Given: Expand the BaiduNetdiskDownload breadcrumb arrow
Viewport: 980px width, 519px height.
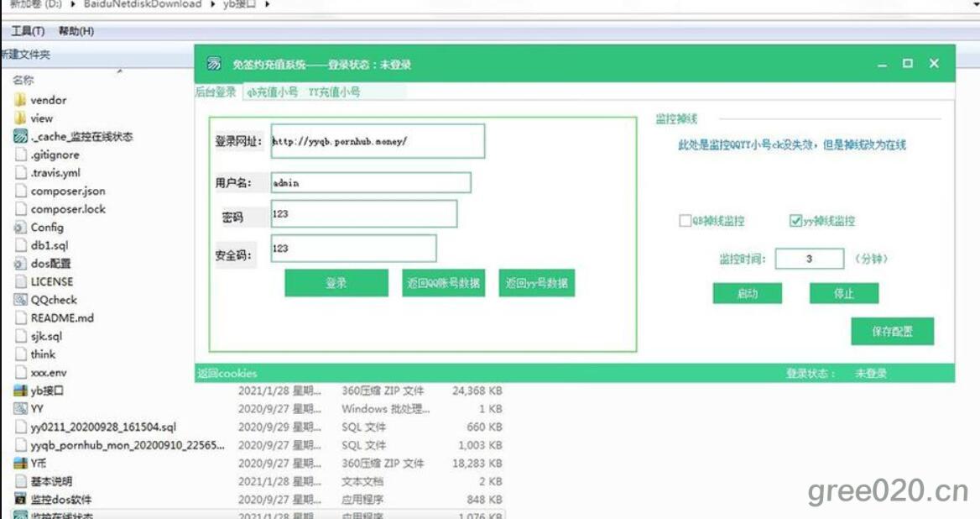Looking at the screenshot, I should 211,4.
